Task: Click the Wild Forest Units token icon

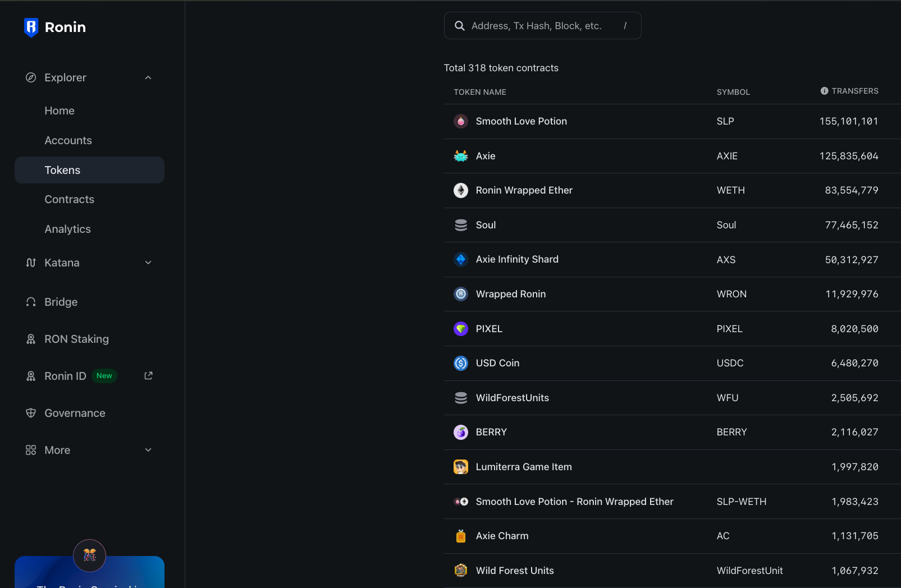Action: coord(461,571)
